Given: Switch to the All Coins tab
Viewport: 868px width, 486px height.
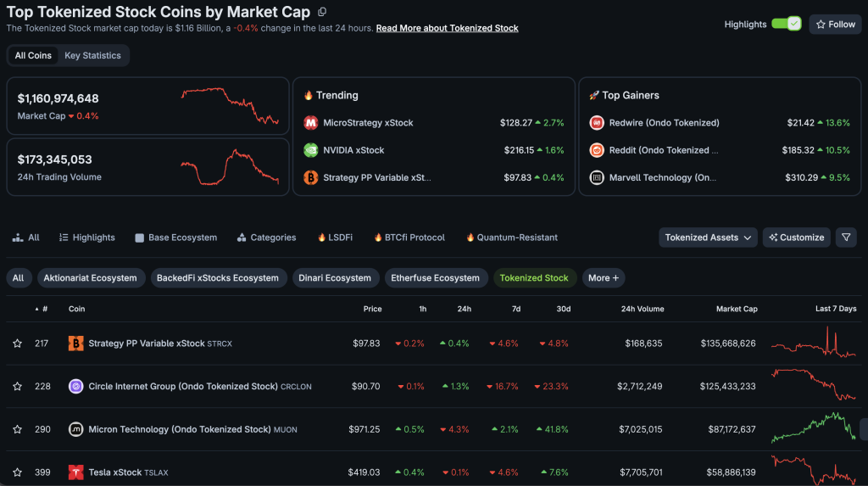Looking at the screenshot, I should click(33, 55).
